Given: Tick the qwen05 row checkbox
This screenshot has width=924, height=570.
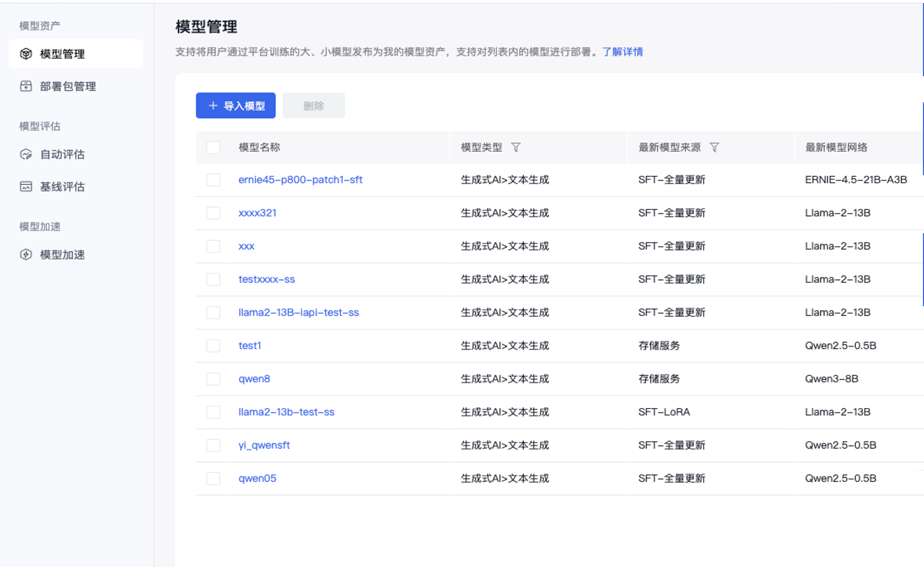Looking at the screenshot, I should tap(213, 478).
